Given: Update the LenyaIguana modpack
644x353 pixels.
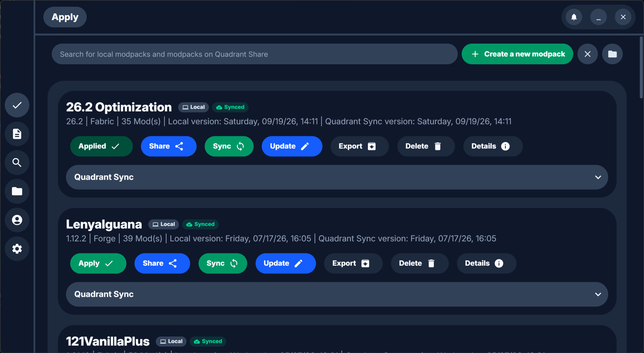Looking at the screenshot, I should pos(286,263).
